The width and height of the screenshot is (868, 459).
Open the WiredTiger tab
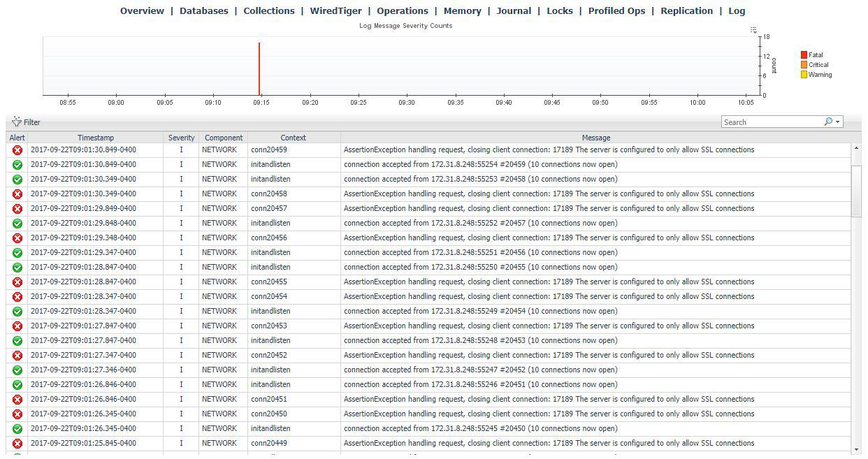click(x=335, y=11)
